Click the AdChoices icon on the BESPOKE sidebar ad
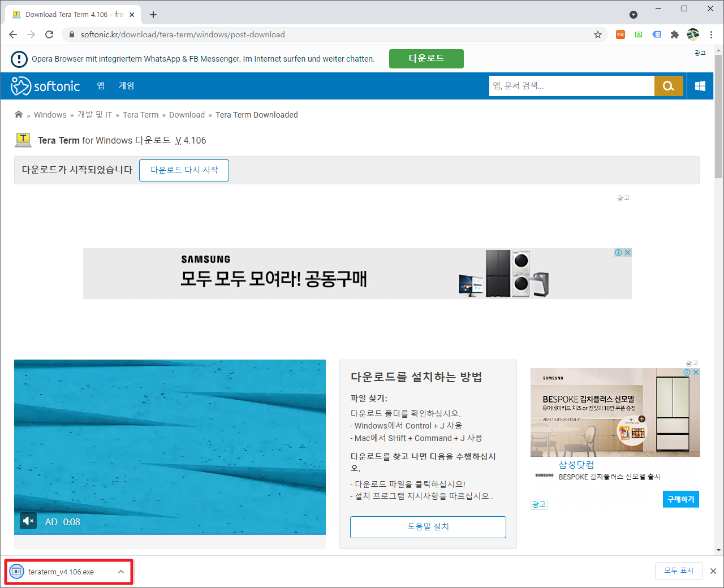The width and height of the screenshot is (724, 588). [x=687, y=372]
